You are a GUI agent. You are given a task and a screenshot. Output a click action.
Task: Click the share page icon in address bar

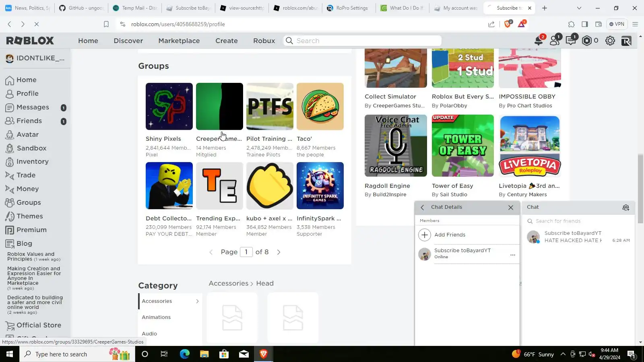[x=491, y=24]
